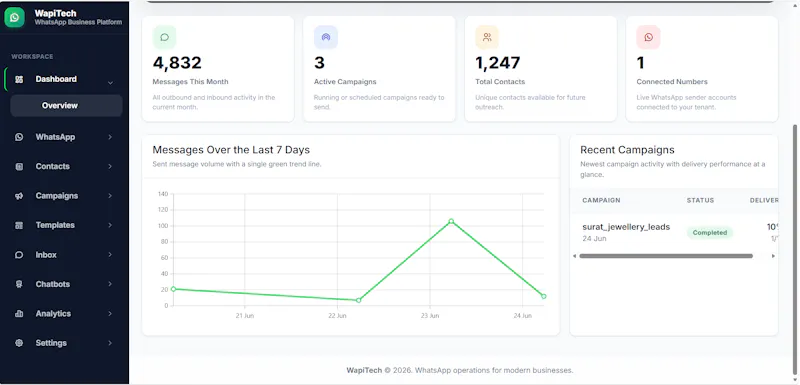
Task: Click the 24 Jun date under campaign name
Action: click(594, 238)
